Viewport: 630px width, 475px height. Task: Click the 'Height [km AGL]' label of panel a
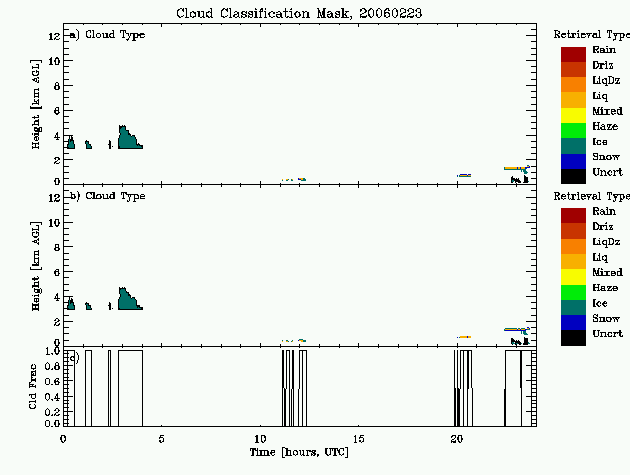(x=36, y=104)
